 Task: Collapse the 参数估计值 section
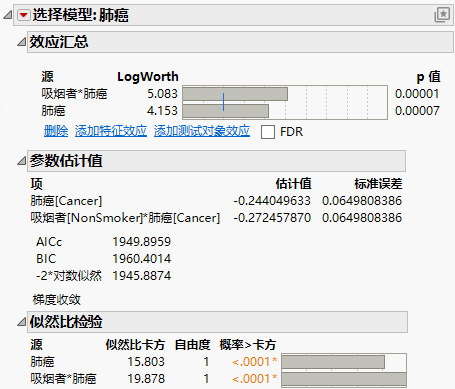click(x=22, y=161)
